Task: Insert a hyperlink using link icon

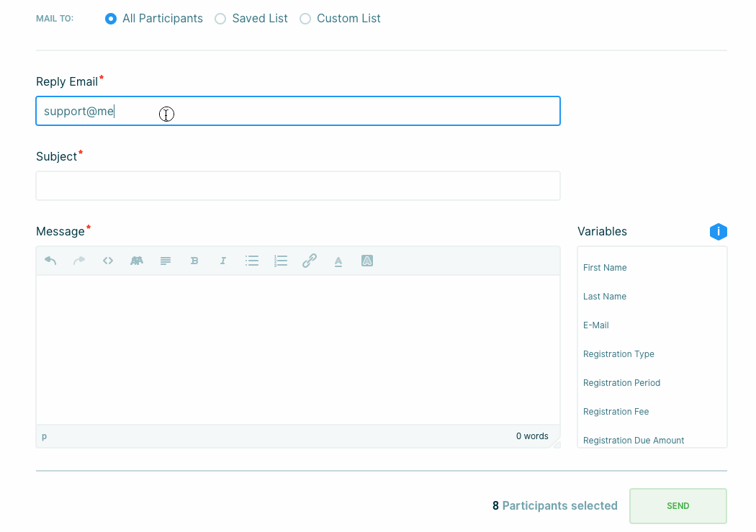Action: [310, 261]
